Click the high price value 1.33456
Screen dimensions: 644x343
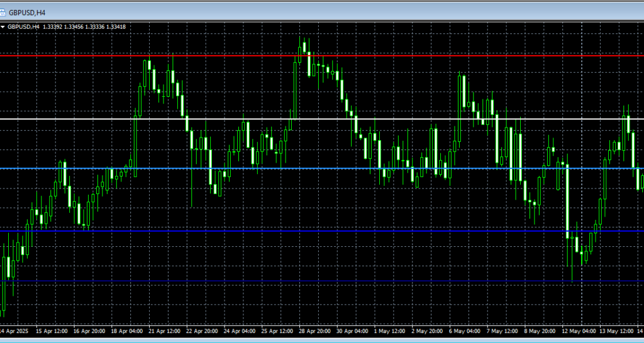click(x=74, y=26)
